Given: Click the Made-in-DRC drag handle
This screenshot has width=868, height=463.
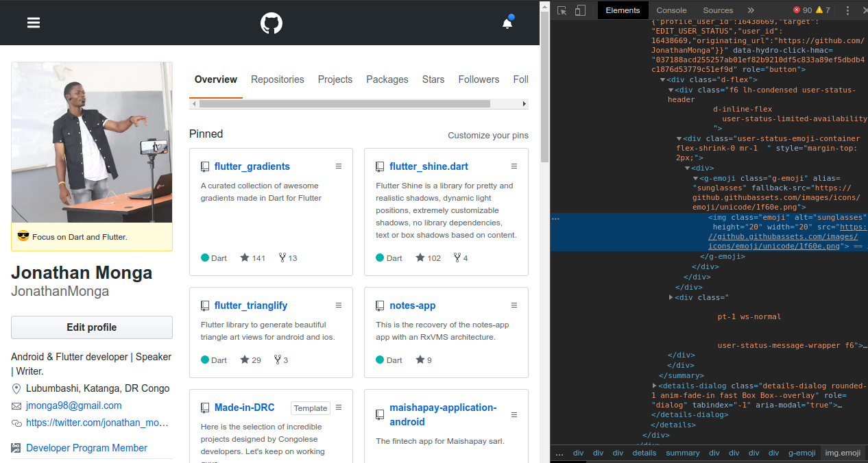Looking at the screenshot, I should tap(339, 407).
